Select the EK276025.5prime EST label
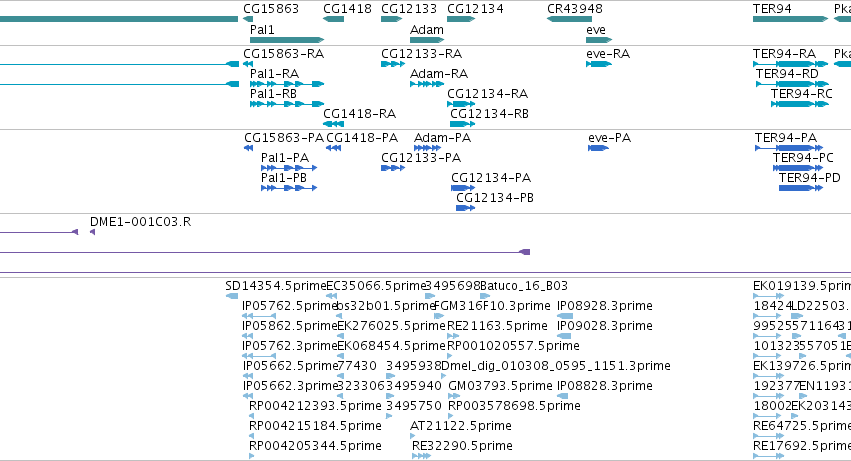This screenshot has height=461, width=851. pos(391,326)
